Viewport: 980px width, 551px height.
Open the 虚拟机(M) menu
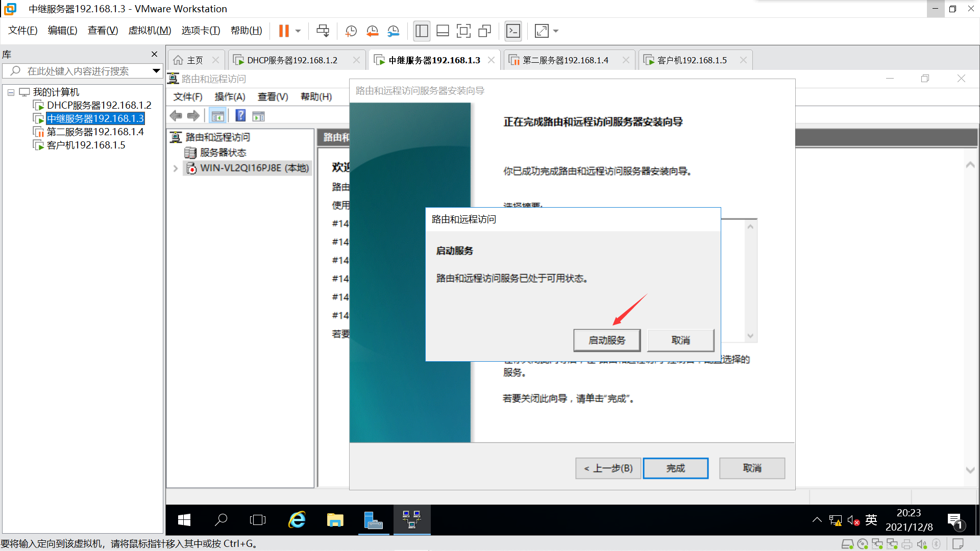tap(150, 31)
